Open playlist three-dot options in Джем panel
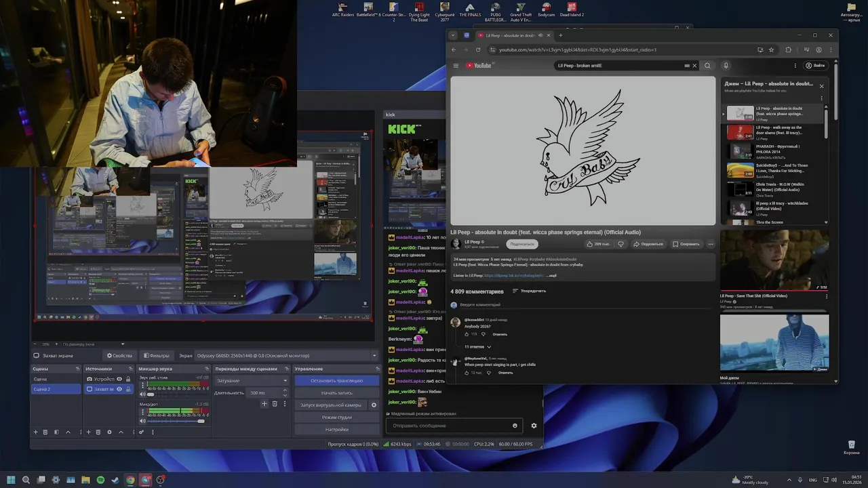The height and width of the screenshot is (488, 868). coord(822,98)
